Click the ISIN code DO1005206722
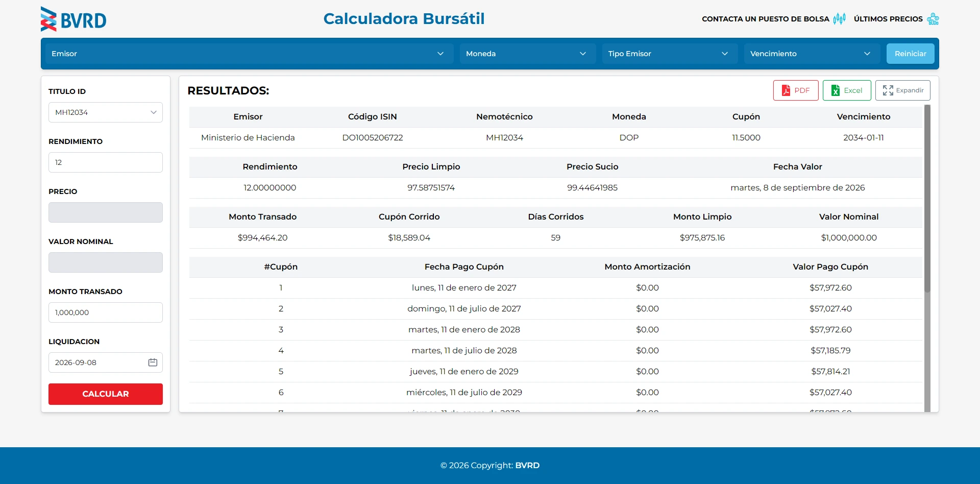Viewport: 980px width, 484px height. [x=373, y=138]
